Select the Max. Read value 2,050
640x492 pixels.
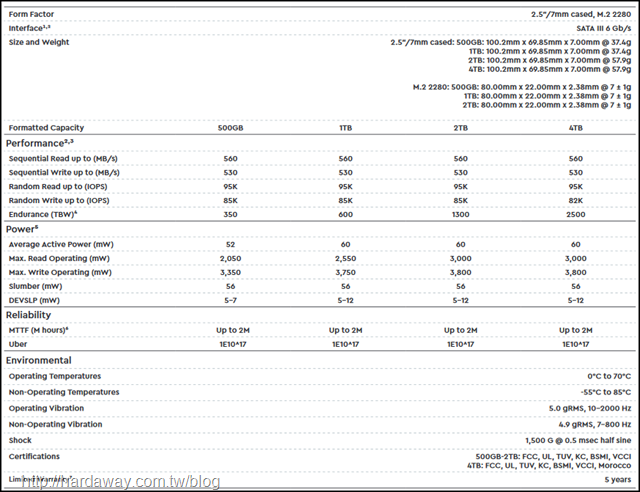click(230, 258)
